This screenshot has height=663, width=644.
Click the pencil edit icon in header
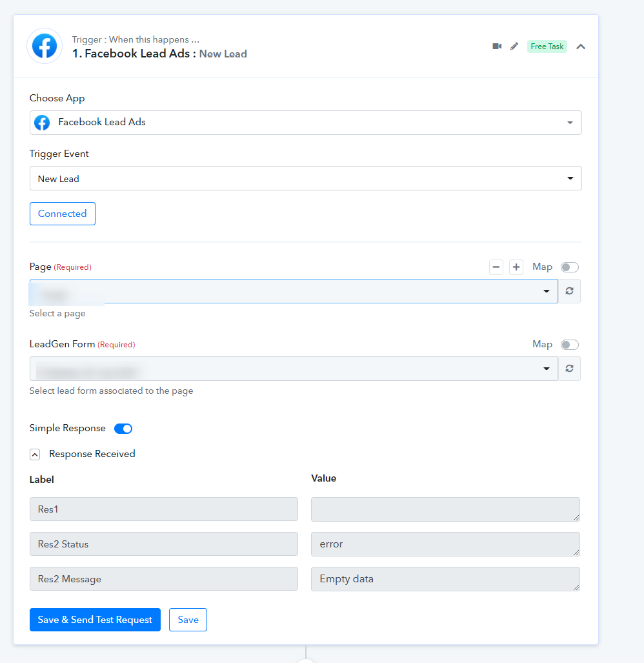[514, 46]
